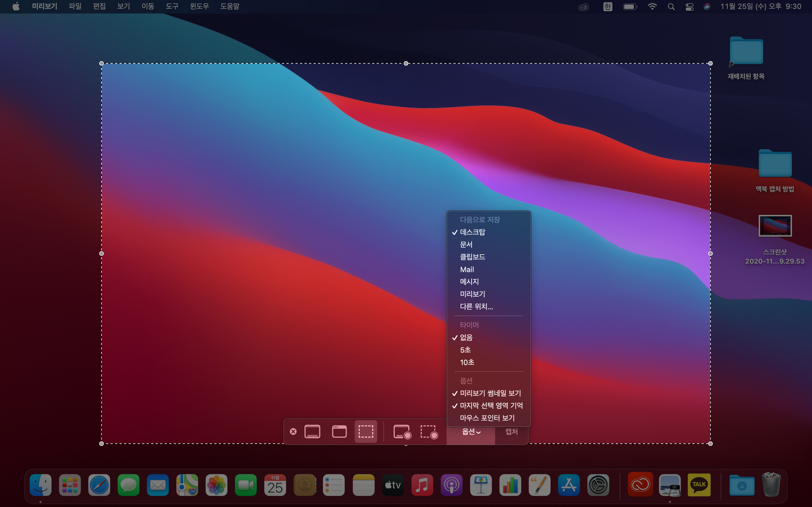
Task: Choose the record entire screen icon
Action: 402,432
